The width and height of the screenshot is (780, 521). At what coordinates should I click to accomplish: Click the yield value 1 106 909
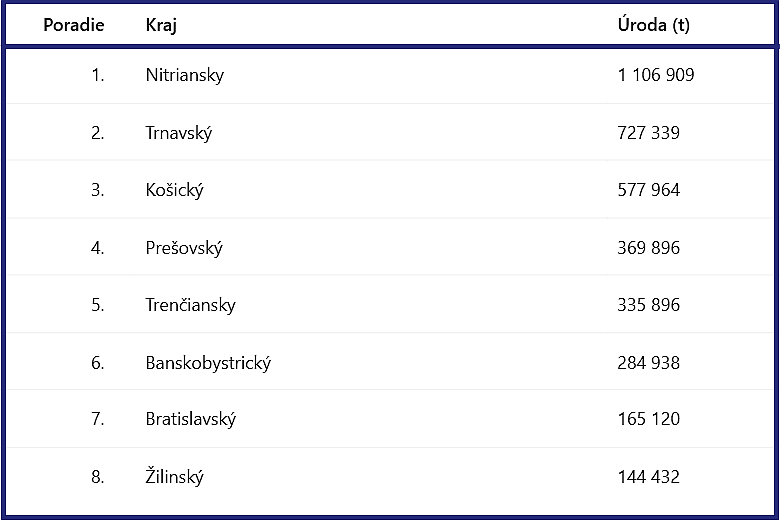pyautogui.click(x=656, y=75)
